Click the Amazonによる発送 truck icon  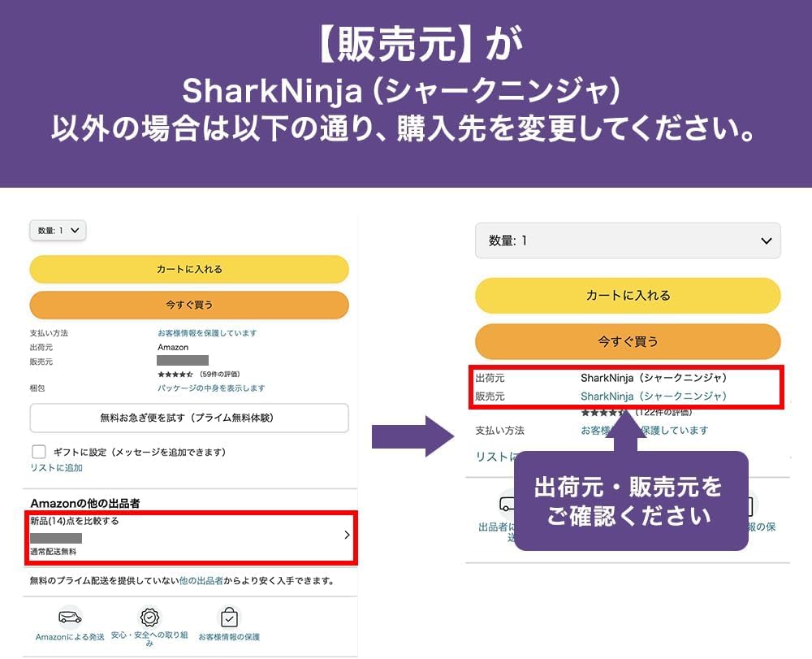(x=70, y=617)
